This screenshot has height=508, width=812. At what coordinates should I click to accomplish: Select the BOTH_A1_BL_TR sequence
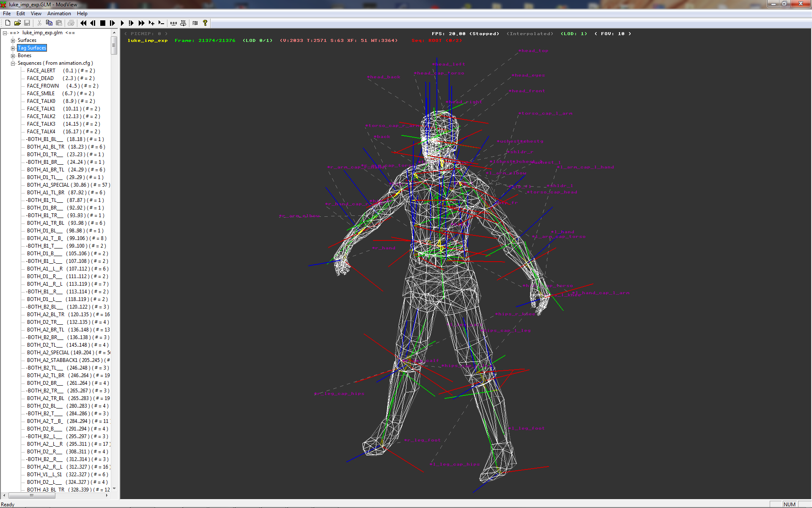66,147
